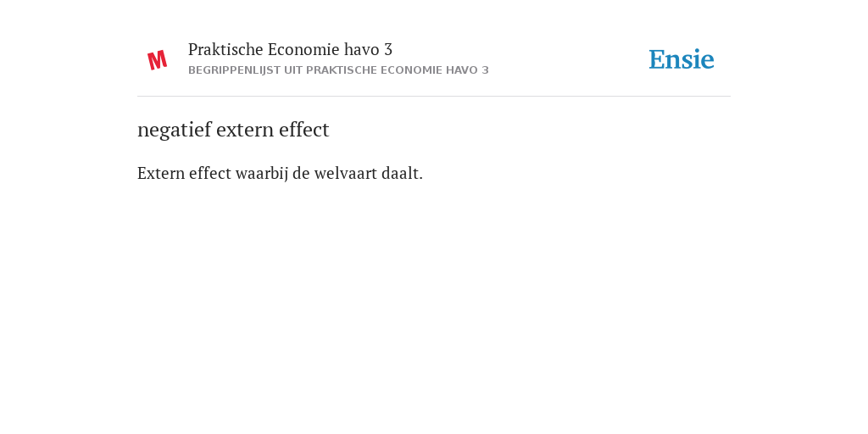Viewport: 868px width, 434px height.
Task: Open the blue Ensie logo
Action: (682, 59)
